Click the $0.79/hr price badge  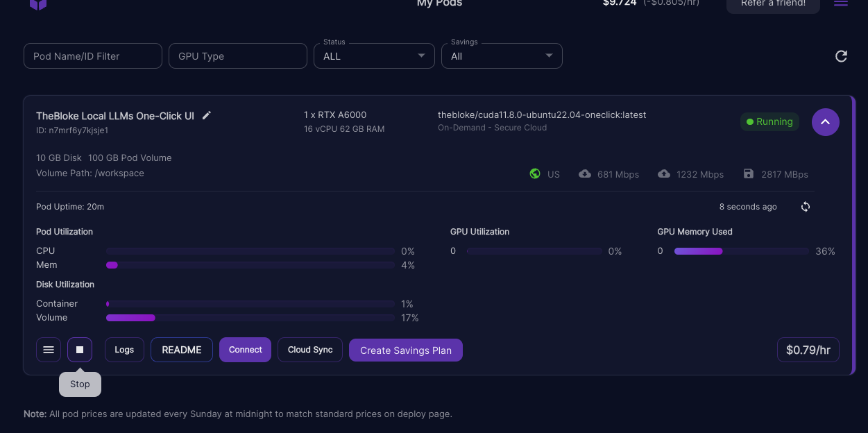[x=808, y=350]
